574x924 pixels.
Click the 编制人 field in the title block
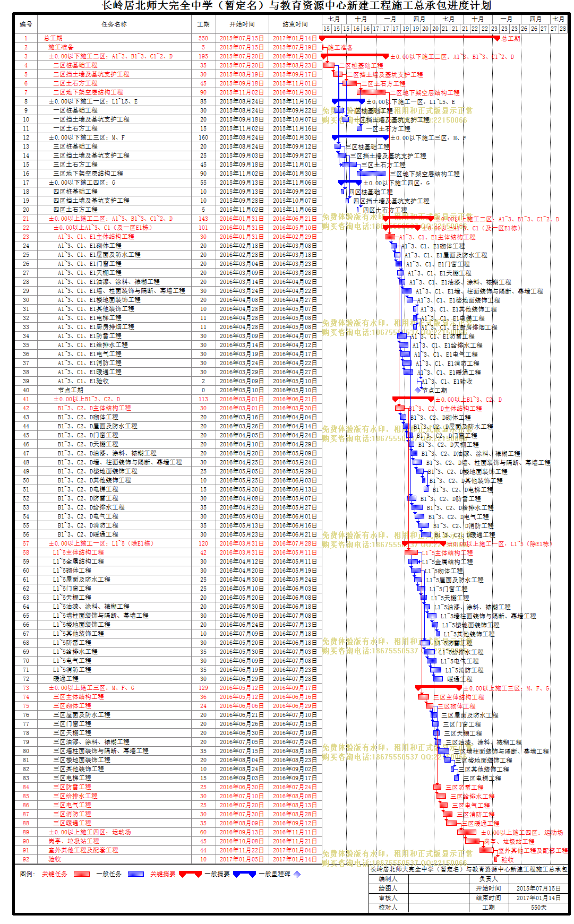click(x=388, y=879)
